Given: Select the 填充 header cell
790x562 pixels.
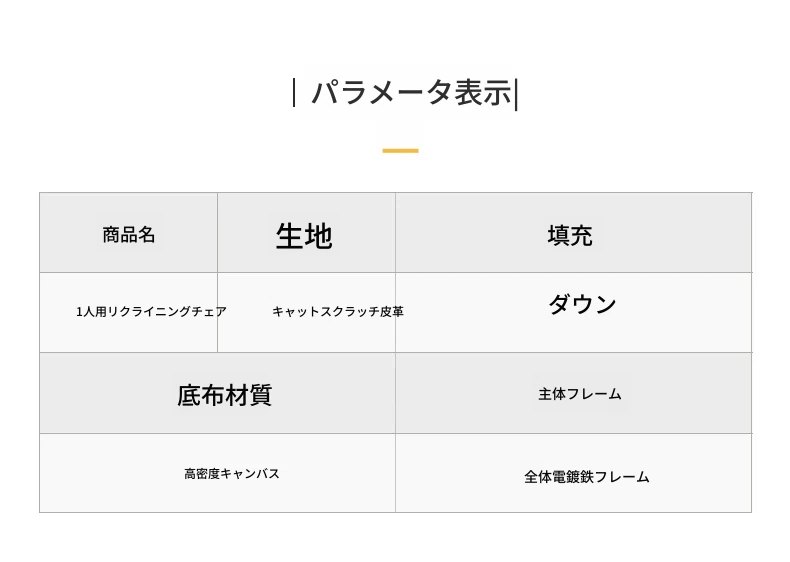Looking at the screenshot, I should point(573,232).
